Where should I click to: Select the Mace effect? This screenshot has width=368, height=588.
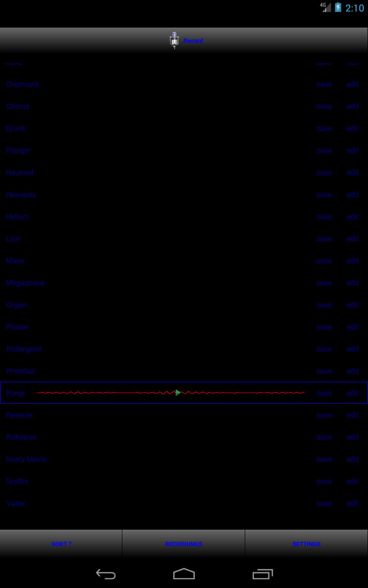[15, 261]
